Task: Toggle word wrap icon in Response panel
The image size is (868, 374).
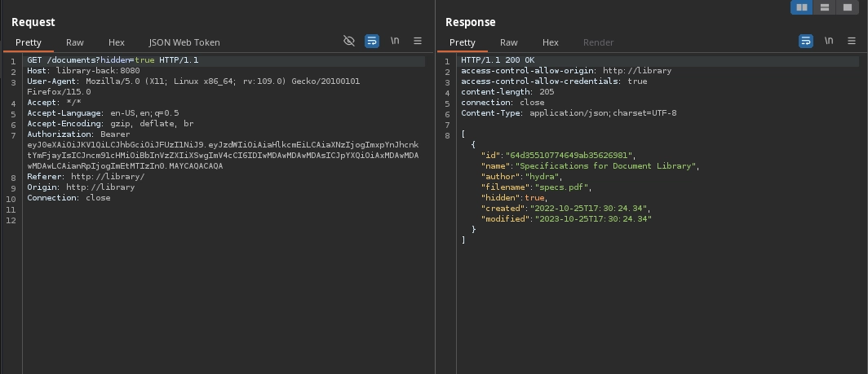Action: point(806,41)
